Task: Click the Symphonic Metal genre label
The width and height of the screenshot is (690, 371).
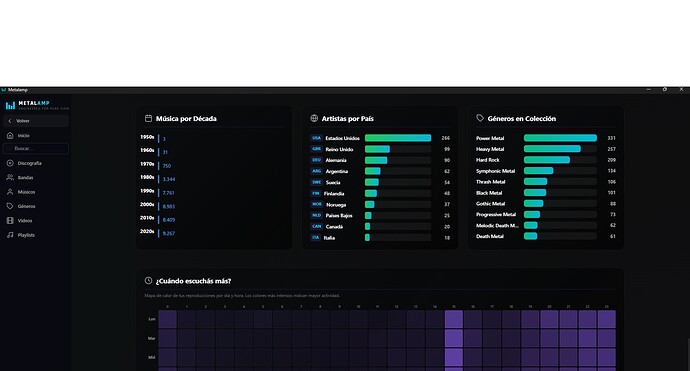Action: tap(495, 171)
